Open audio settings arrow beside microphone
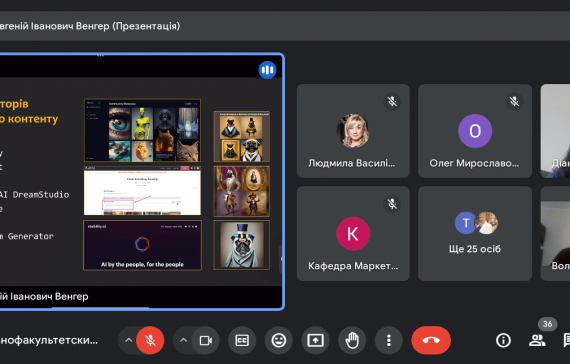 pyautogui.click(x=128, y=340)
